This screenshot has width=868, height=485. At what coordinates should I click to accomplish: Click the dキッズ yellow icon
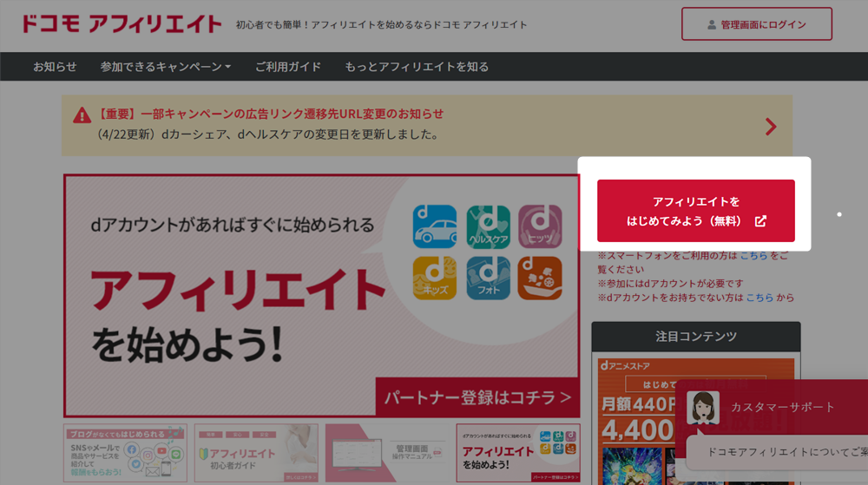click(435, 278)
